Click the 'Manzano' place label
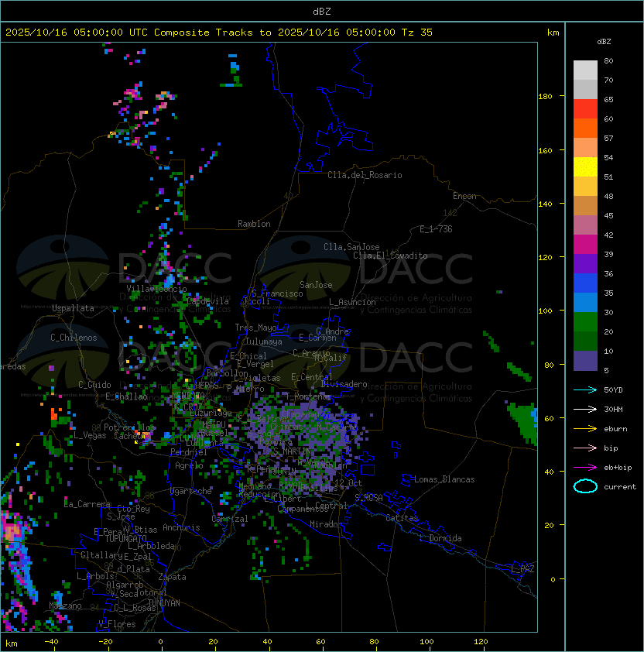 65,606
